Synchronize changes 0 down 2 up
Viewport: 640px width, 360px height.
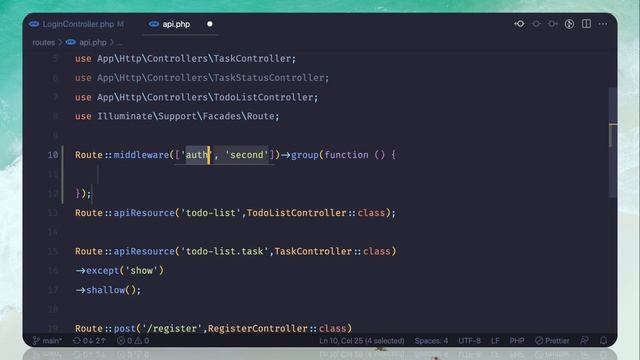89,340
